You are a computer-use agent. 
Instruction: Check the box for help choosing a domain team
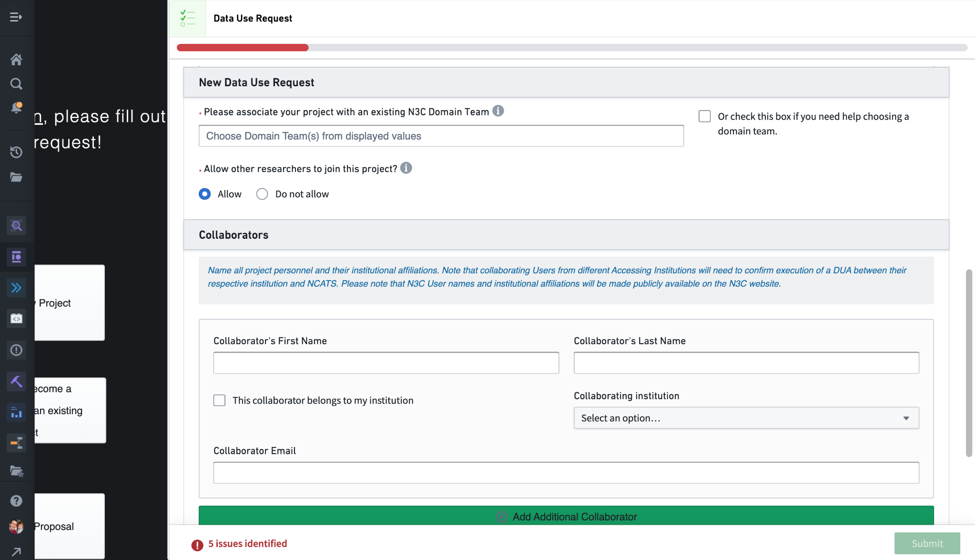coord(704,116)
